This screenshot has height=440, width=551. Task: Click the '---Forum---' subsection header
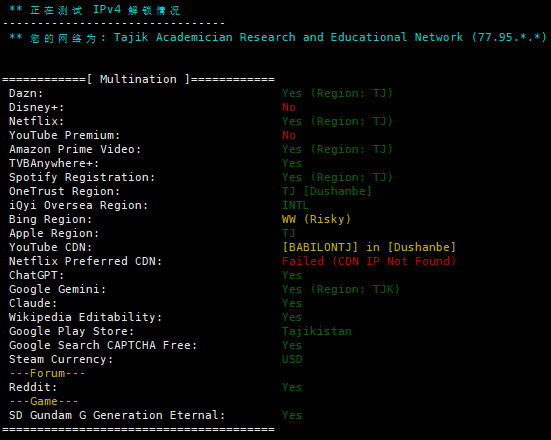point(47,373)
